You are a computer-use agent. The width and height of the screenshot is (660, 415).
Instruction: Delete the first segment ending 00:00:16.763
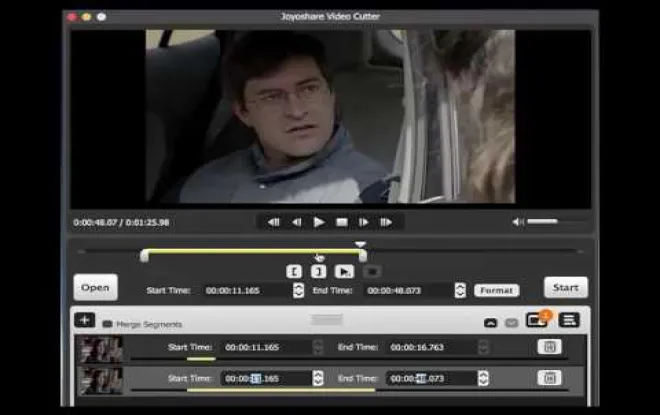point(549,347)
